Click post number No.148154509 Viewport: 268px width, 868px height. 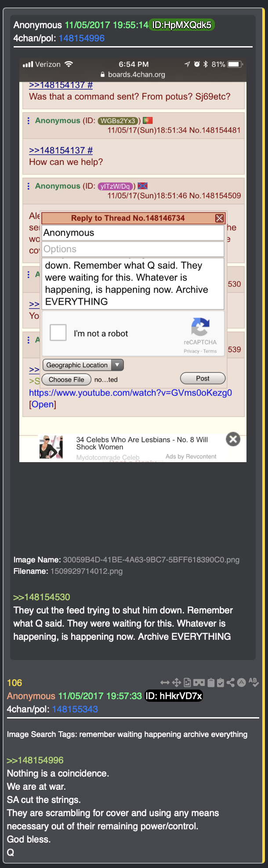(215, 196)
